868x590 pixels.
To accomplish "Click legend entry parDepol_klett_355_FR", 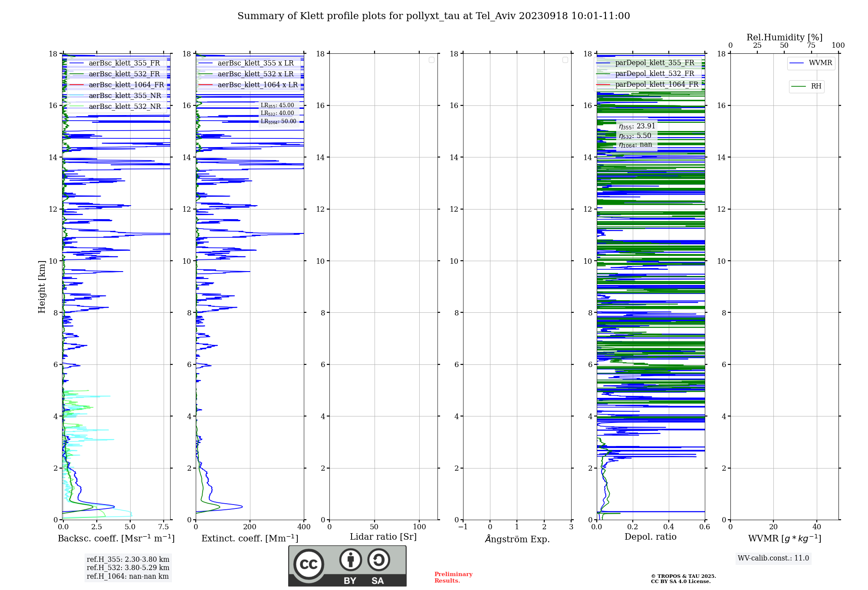I will [x=654, y=63].
